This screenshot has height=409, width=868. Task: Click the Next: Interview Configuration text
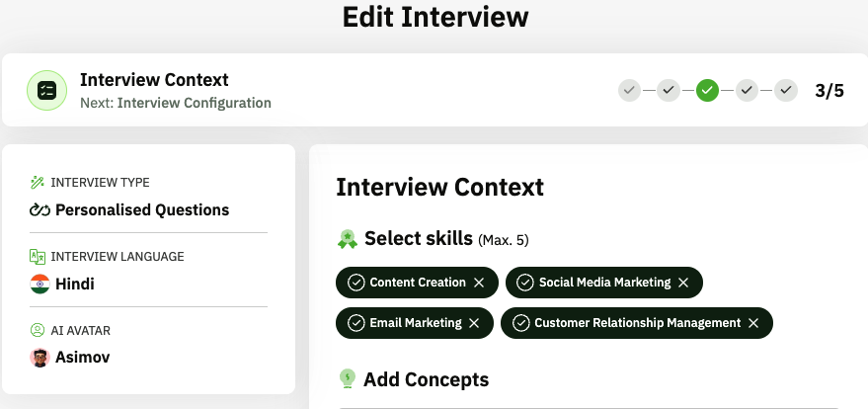pyautogui.click(x=175, y=103)
